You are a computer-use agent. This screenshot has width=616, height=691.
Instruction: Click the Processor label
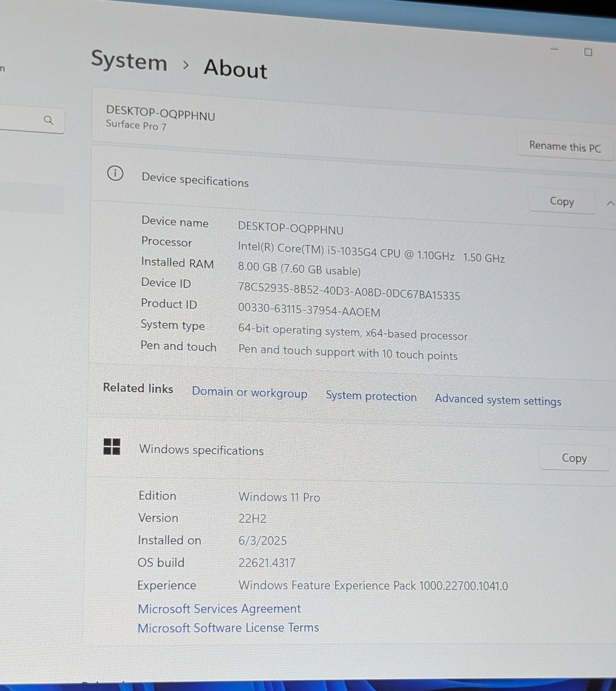click(x=167, y=242)
